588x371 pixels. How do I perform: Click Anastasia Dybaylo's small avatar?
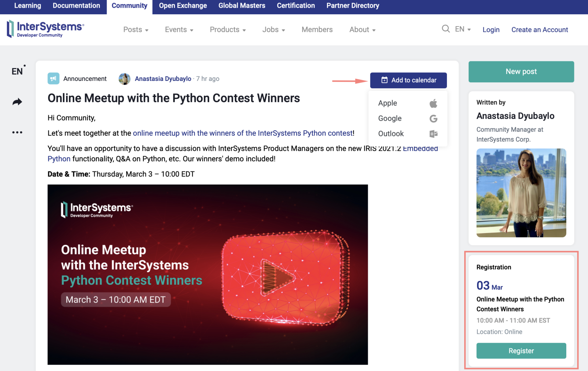125,79
